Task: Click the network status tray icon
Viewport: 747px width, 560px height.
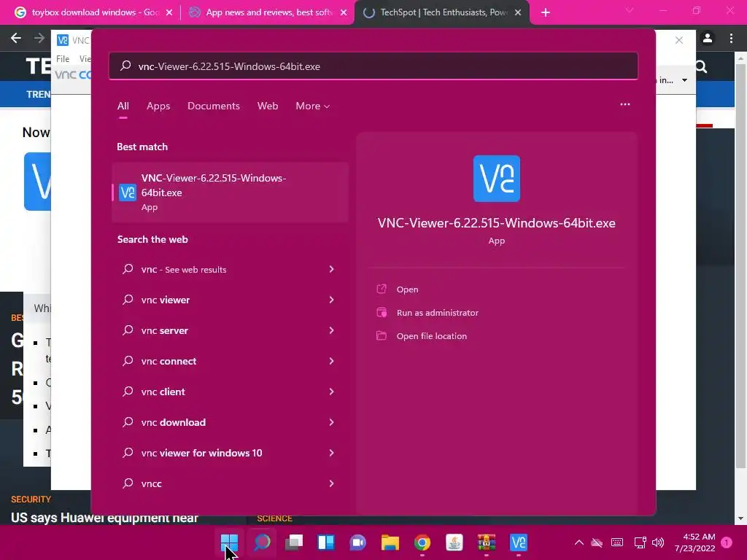Action: (640, 542)
